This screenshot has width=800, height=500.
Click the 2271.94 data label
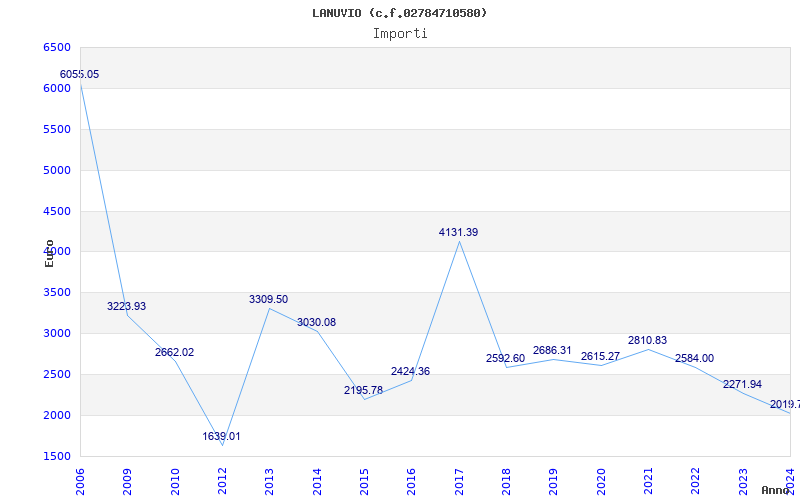[x=742, y=385]
